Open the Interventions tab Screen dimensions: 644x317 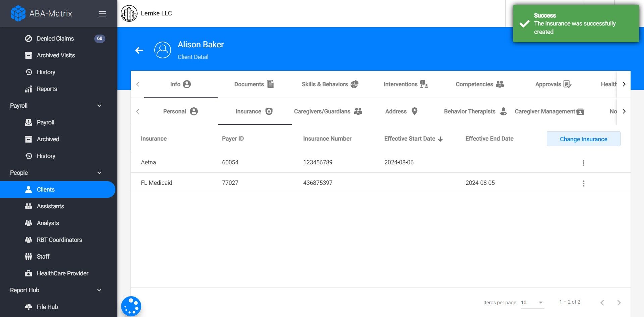tap(406, 84)
